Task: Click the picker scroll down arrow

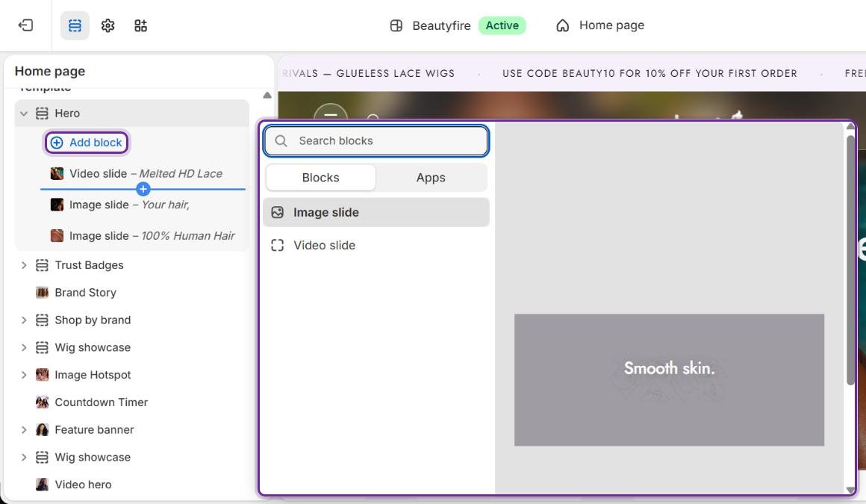Action: [850, 490]
